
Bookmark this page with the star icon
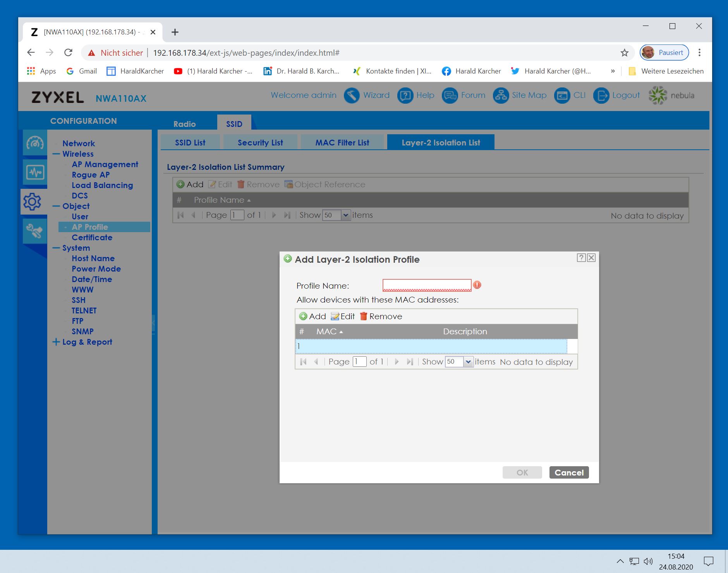click(x=624, y=53)
